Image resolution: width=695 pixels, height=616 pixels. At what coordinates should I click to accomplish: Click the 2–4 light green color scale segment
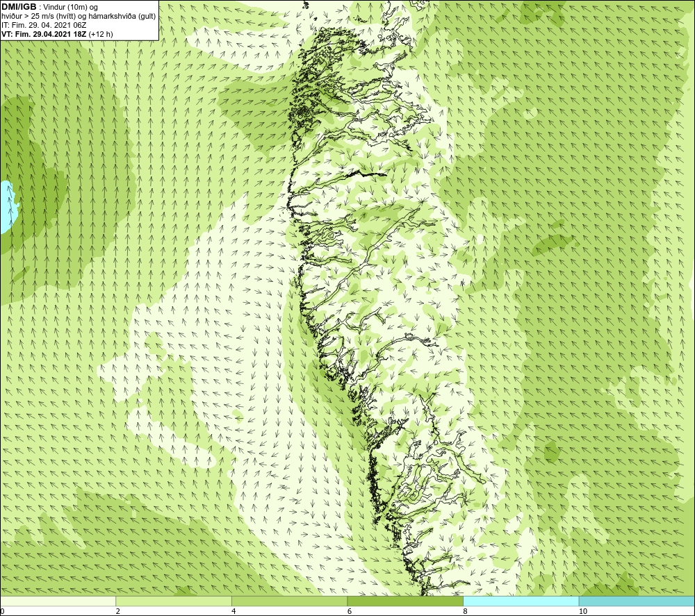click(174, 601)
